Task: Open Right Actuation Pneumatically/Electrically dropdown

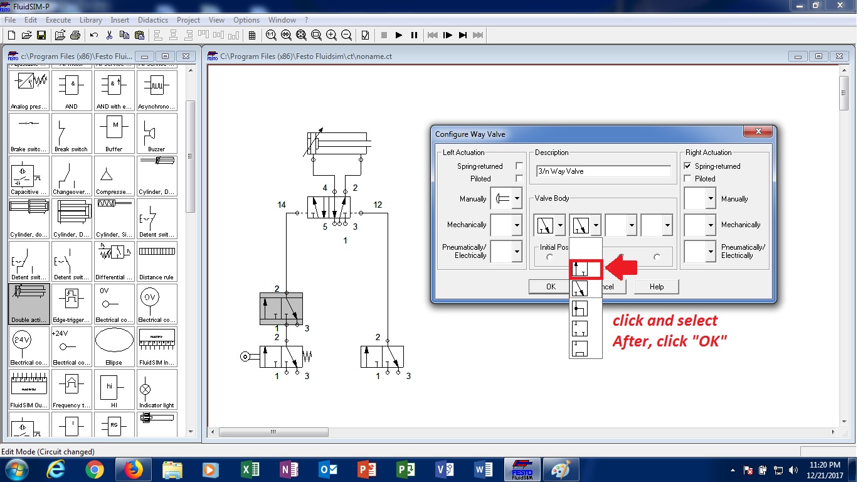Action: point(711,251)
